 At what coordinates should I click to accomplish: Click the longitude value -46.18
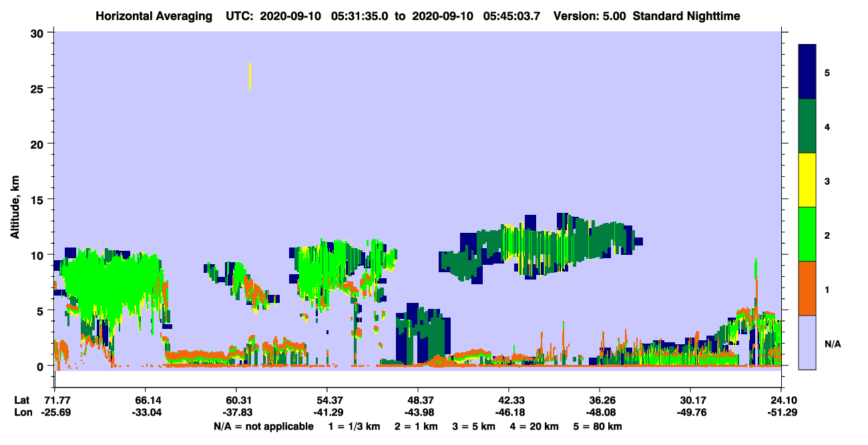[509, 412]
